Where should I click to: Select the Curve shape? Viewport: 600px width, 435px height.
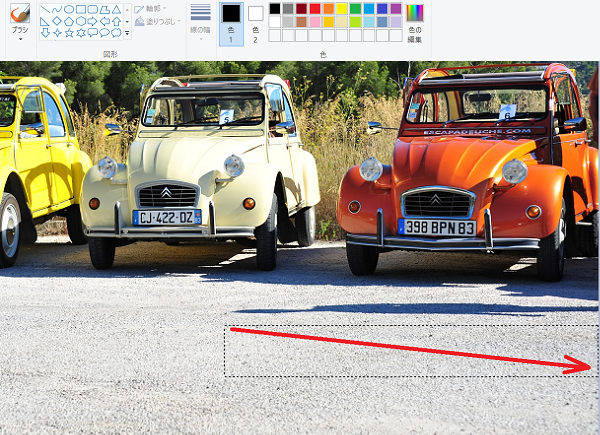coord(57,9)
